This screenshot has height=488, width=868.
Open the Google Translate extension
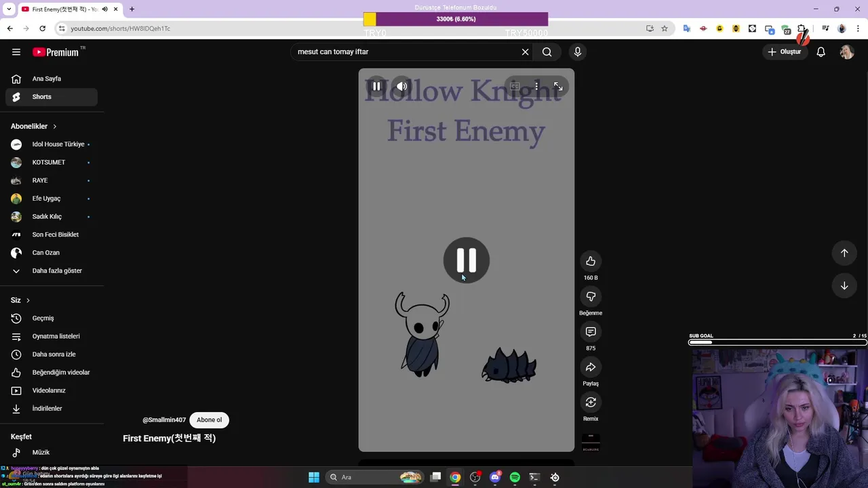[x=687, y=28]
